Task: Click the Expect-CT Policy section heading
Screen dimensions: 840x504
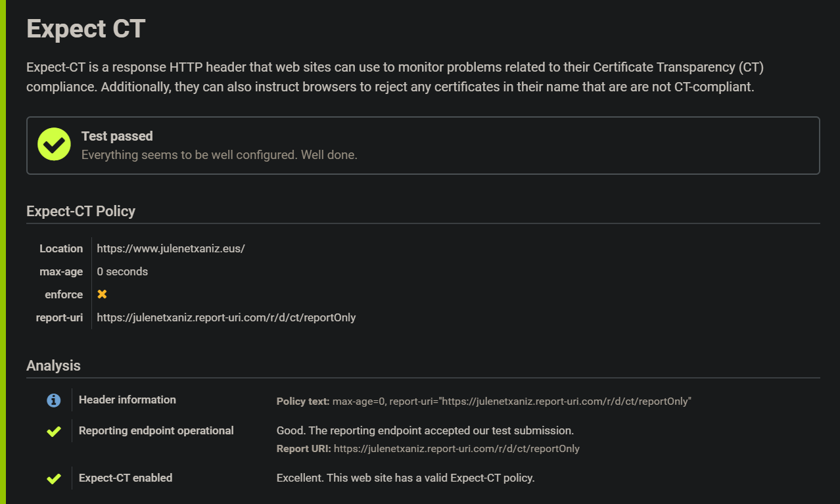Action: click(81, 211)
